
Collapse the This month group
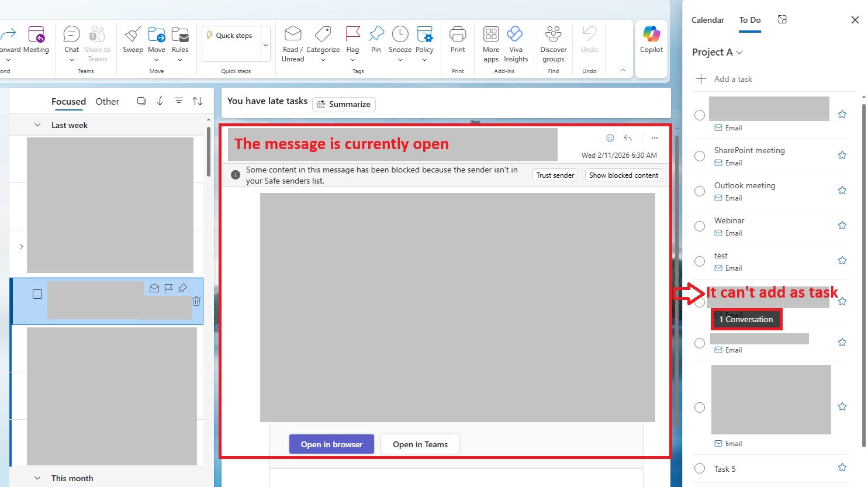click(x=37, y=478)
